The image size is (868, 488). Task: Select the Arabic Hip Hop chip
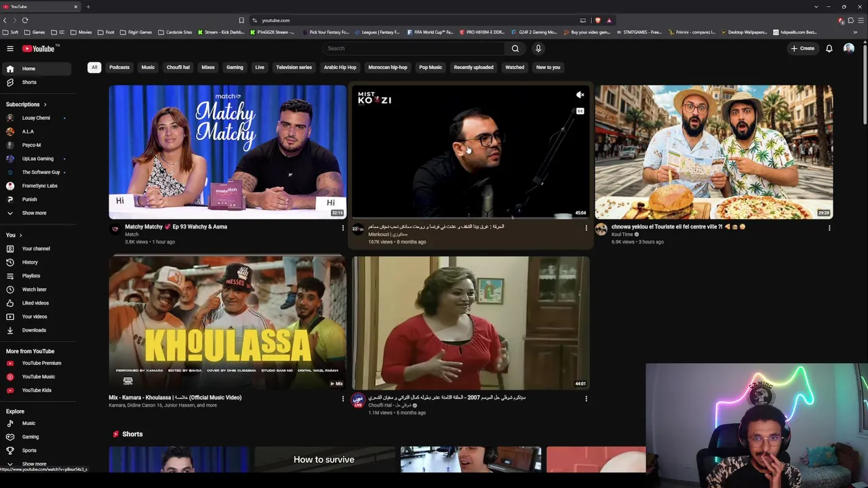[x=340, y=67]
